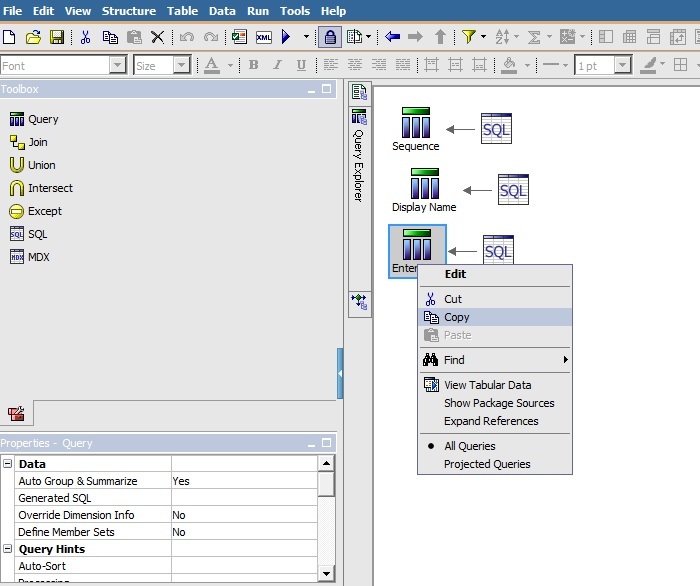Choose Copy from the context menu
This screenshot has width=700, height=586.
(x=495, y=317)
